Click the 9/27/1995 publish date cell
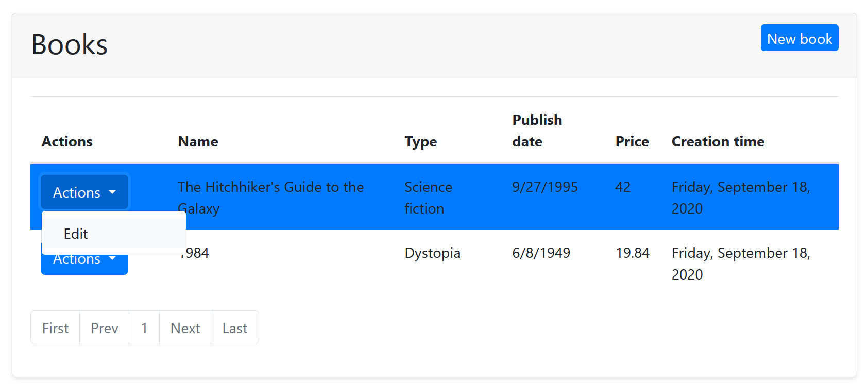This screenshot has height=392, width=868. point(544,187)
